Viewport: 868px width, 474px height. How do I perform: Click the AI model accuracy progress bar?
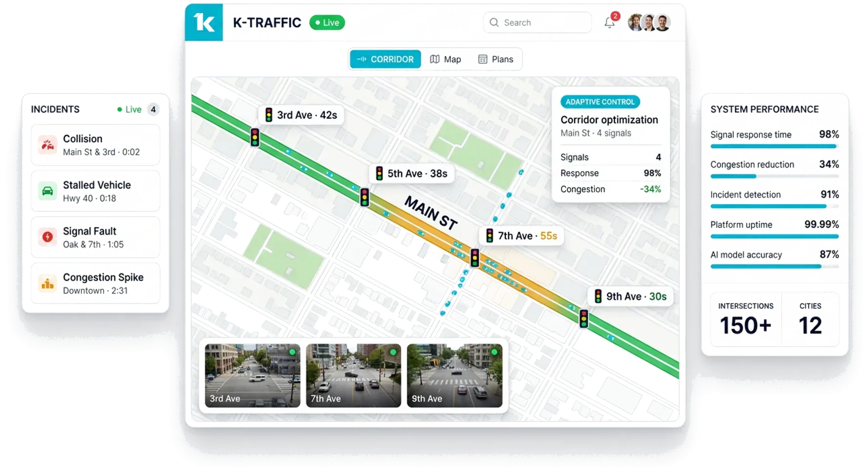(x=775, y=267)
